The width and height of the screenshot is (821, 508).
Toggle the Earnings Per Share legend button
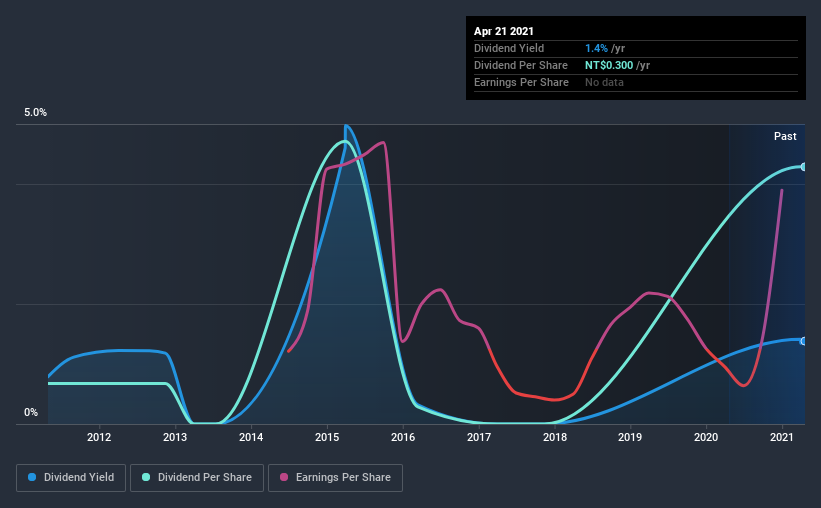coord(335,478)
